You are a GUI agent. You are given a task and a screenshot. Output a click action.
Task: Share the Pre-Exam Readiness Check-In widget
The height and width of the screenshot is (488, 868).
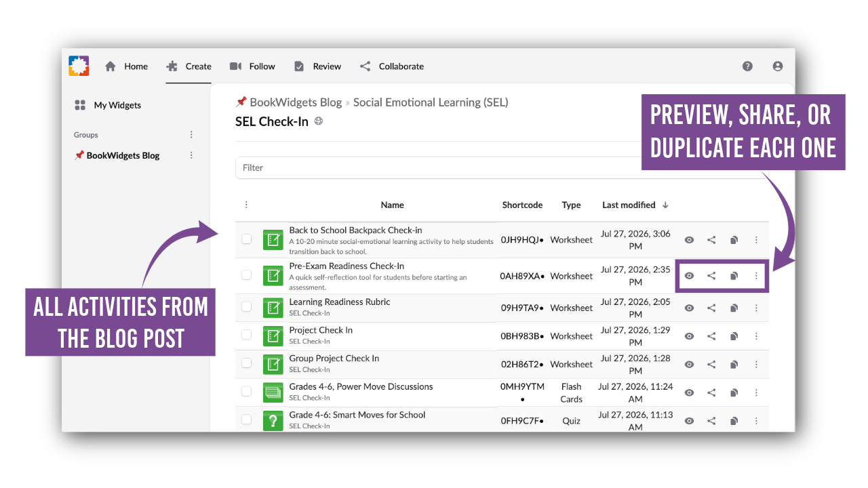click(711, 276)
